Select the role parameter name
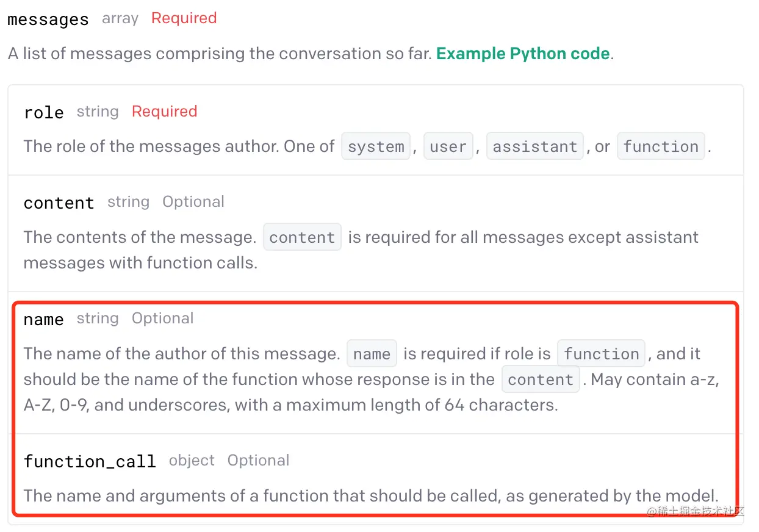The image size is (759, 532). point(44,112)
